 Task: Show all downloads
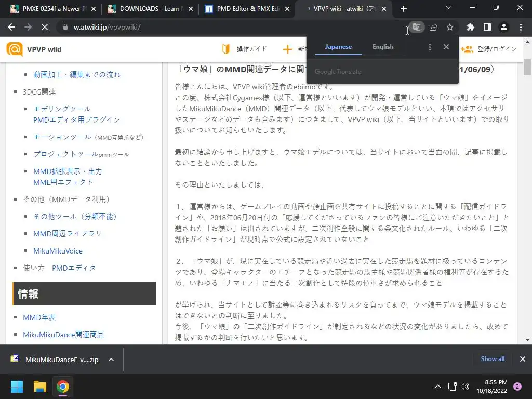pyautogui.click(x=493, y=359)
